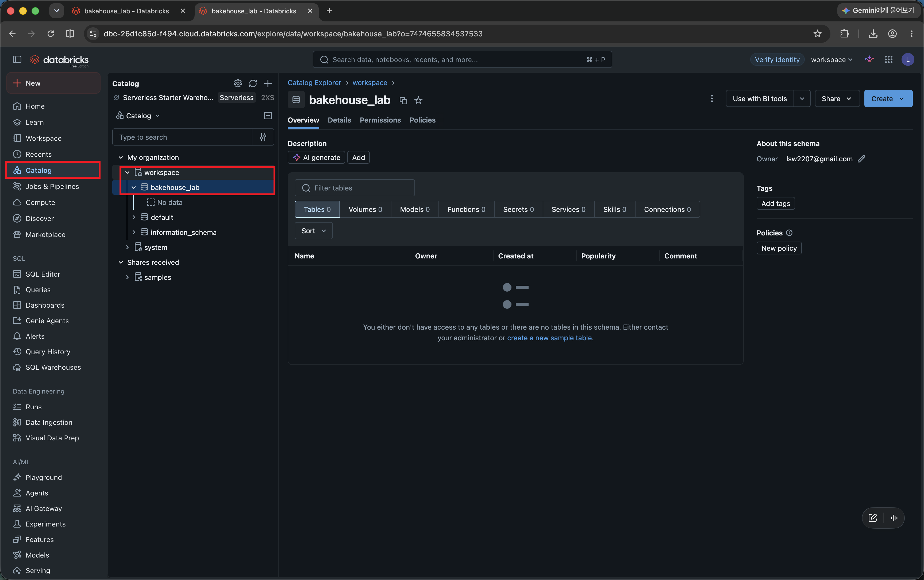The image size is (924, 580).
Task: Expand the information_schema node
Action: [x=134, y=232]
